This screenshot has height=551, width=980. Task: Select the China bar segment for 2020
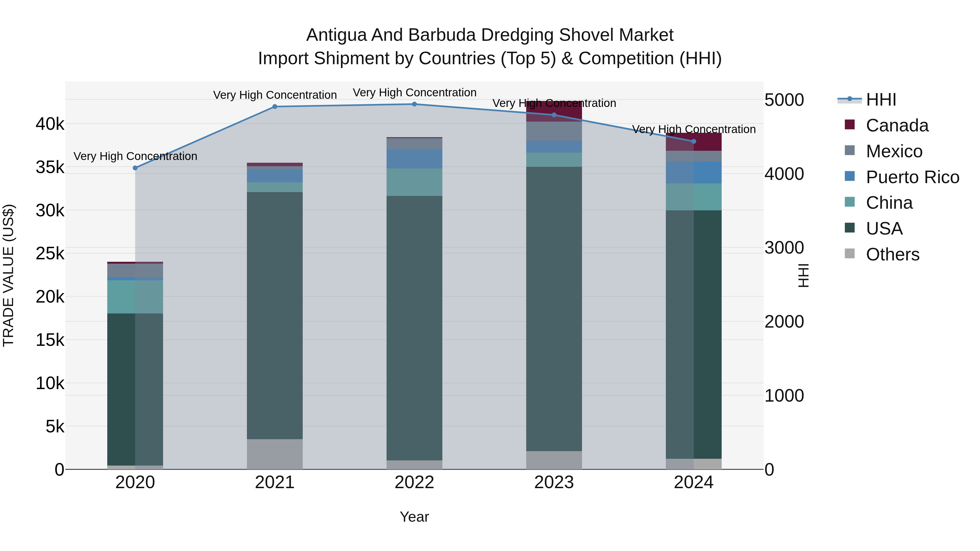click(135, 297)
